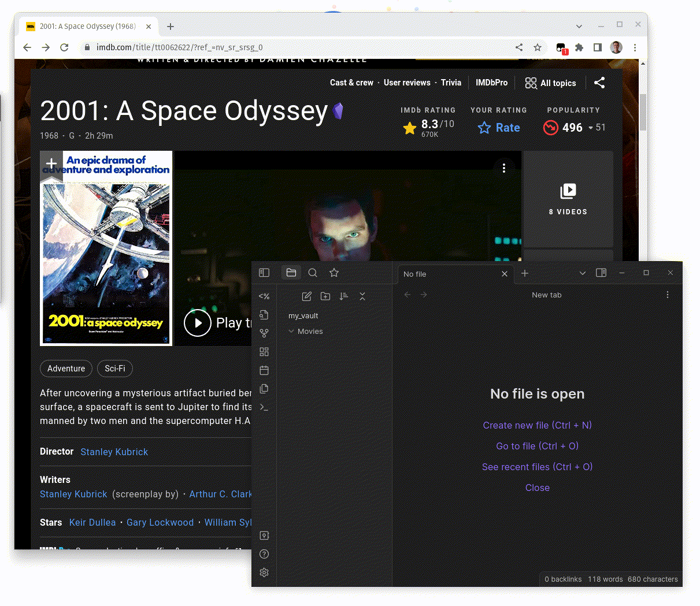Bookmark this page star in Chrome

[x=538, y=47]
